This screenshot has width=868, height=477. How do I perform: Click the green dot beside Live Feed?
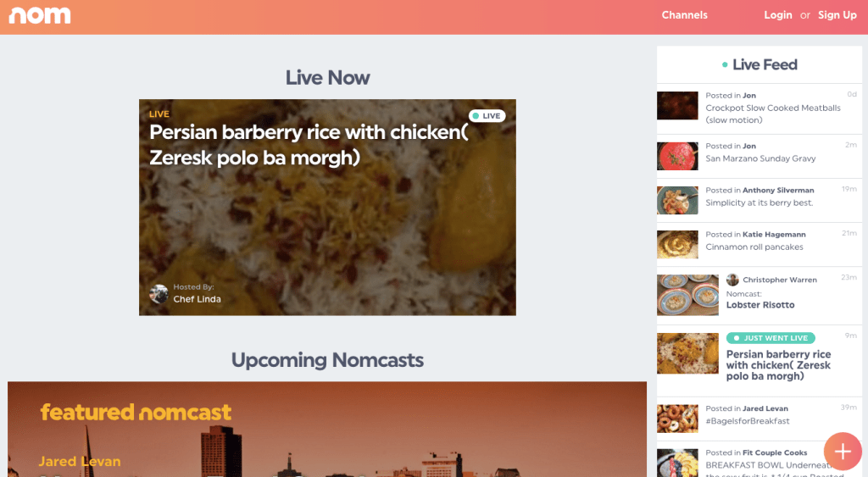click(x=725, y=65)
